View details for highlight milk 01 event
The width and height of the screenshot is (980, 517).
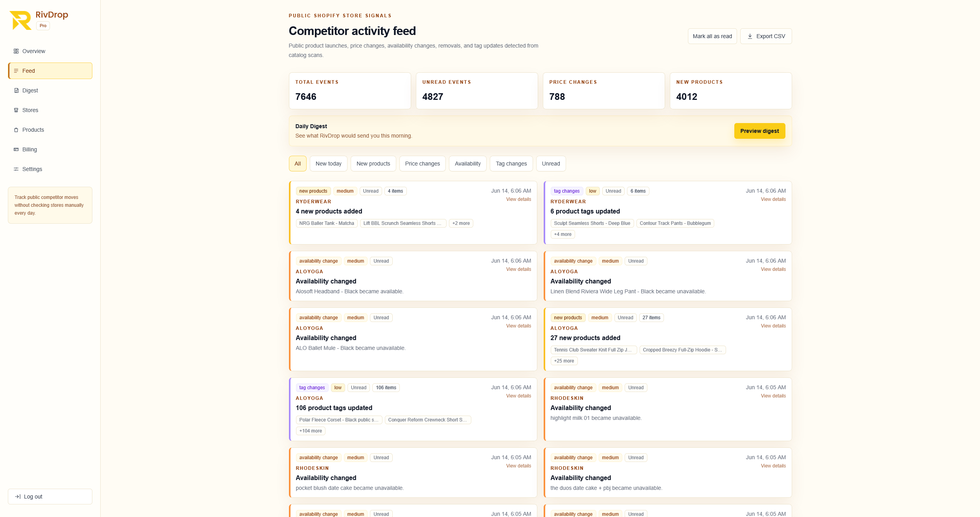coord(773,396)
